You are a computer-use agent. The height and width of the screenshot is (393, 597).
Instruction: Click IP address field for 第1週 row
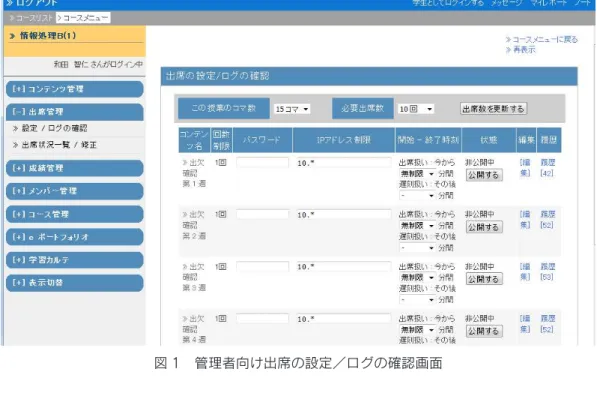point(344,163)
